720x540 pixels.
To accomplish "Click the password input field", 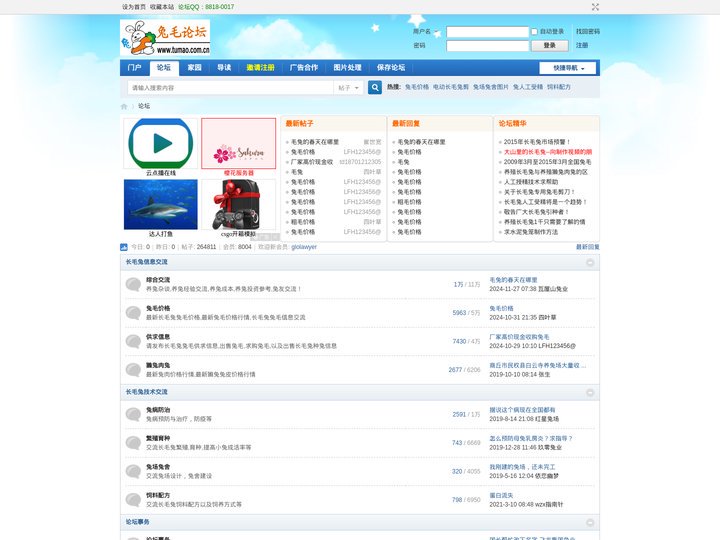I will point(488,46).
